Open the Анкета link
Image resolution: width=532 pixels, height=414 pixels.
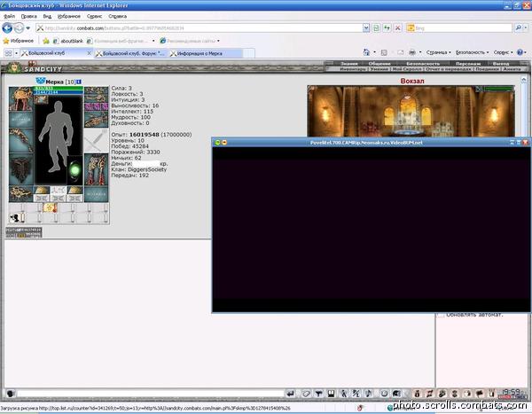512,69
